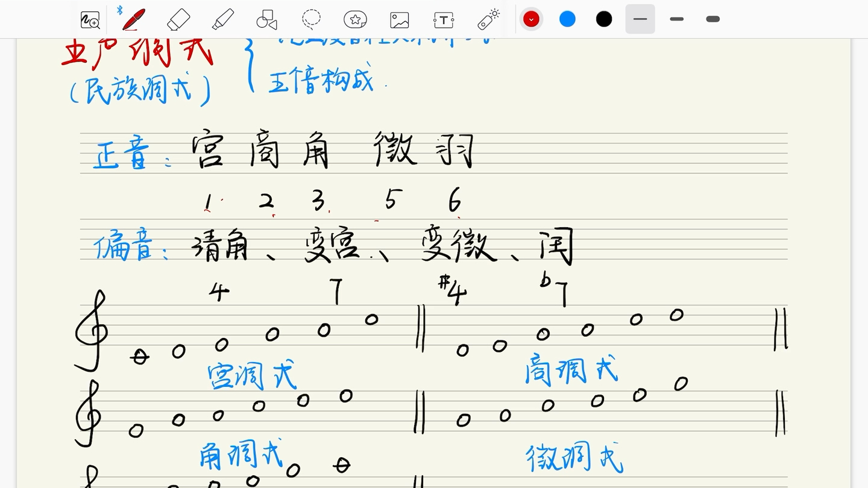Select the Shapes tool
The width and height of the screenshot is (868, 488).
pyautogui.click(x=266, y=20)
